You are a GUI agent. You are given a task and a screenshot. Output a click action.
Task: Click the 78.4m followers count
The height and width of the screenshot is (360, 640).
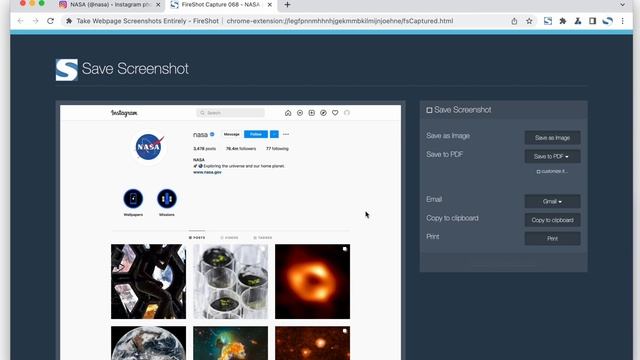pyautogui.click(x=241, y=149)
